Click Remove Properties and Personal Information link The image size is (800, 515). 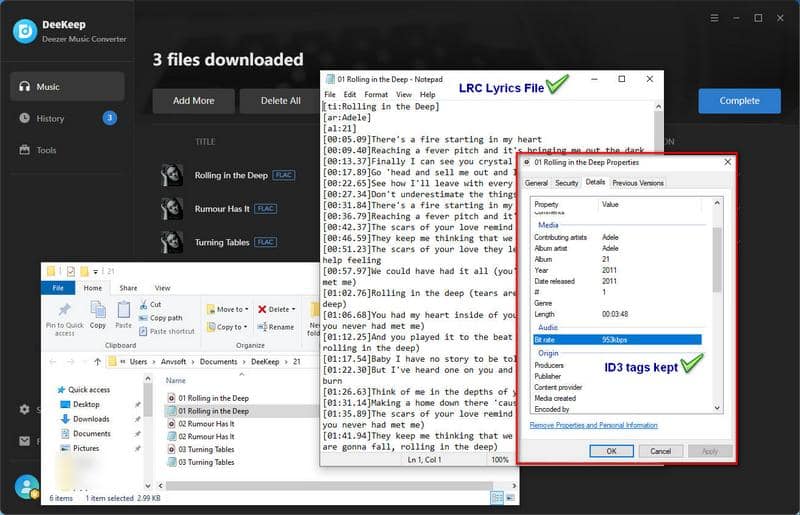593,425
